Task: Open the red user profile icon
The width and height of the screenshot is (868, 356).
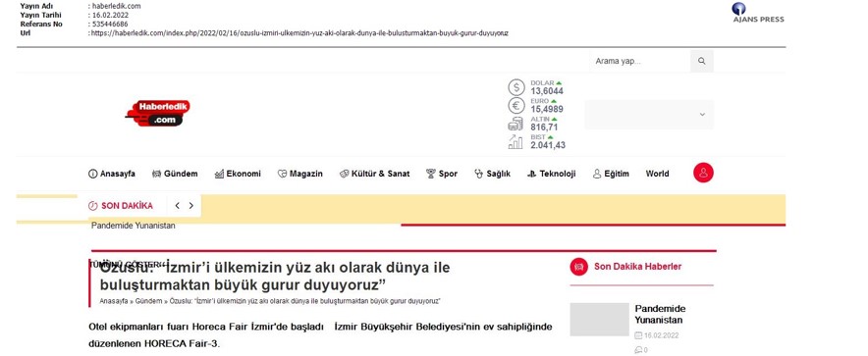Action: click(703, 173)
